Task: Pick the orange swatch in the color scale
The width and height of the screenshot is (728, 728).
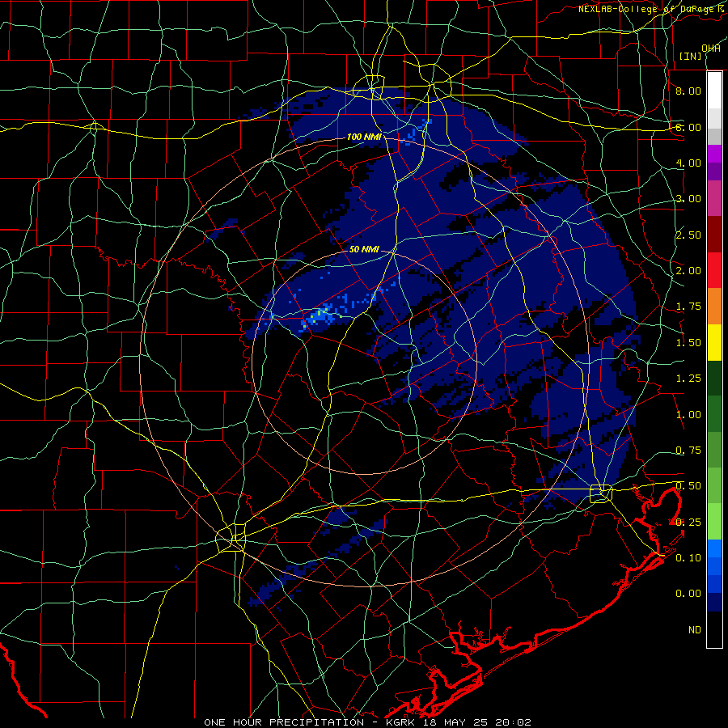Action: 714,307
